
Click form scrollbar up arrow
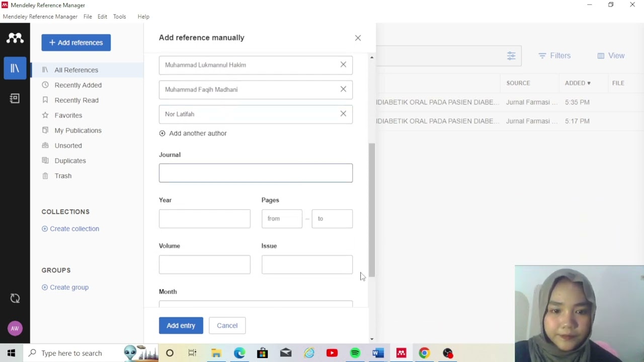pos(372,57)
